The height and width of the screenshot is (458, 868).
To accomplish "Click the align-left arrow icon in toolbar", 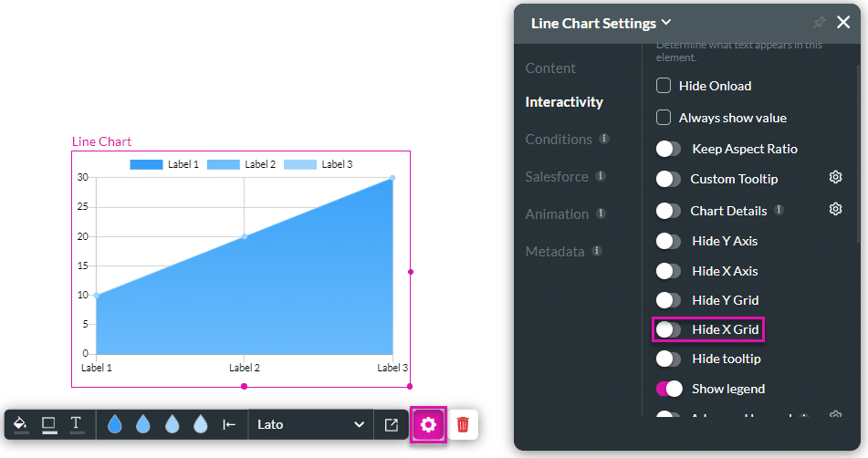I will [229, 424].
